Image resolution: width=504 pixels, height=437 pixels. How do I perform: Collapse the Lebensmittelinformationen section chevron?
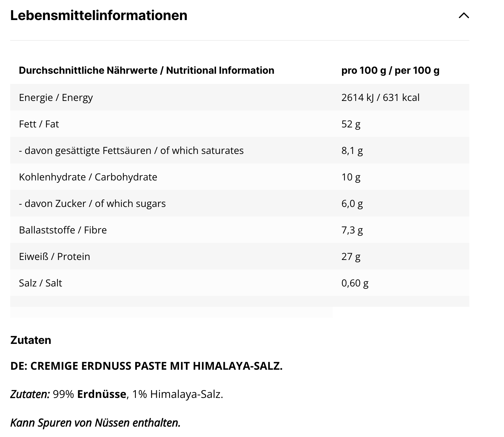click(x=464, y=16)
